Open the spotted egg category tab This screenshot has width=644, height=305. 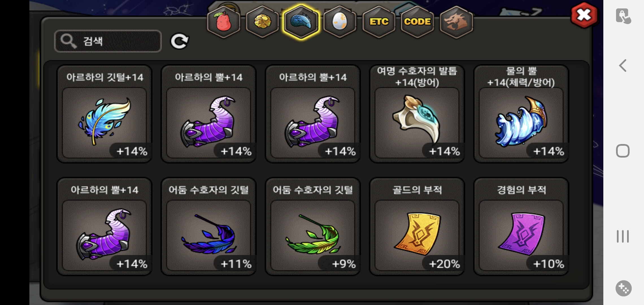(340, 22)
